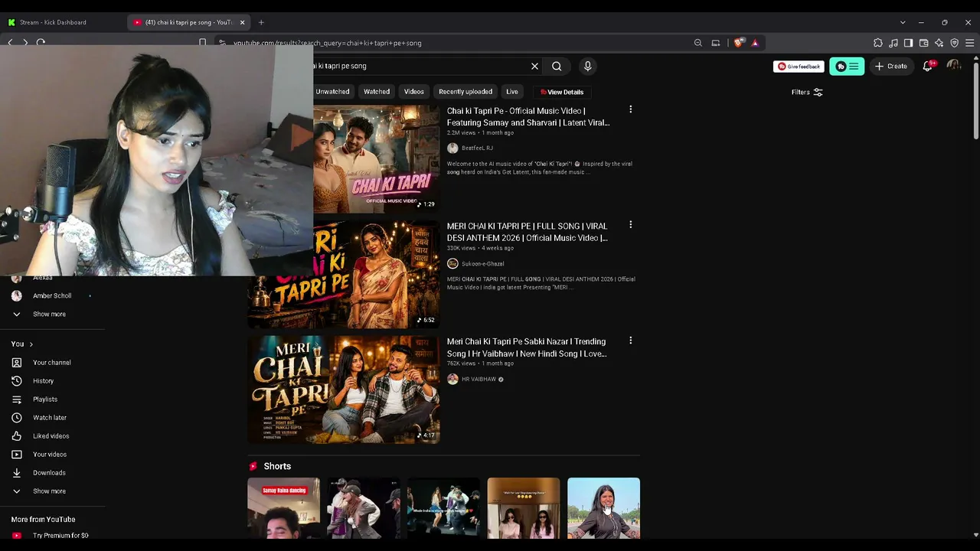This screenshot has width=980, height=551.
Task: Select the Watched filter chip
Action: coord(377,92)
